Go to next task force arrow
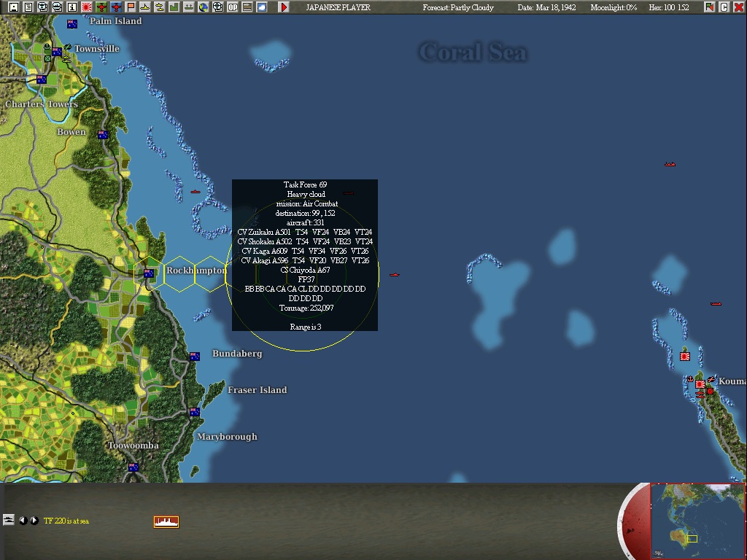Screen dimensions: 747x560 (x=34, y=521)
